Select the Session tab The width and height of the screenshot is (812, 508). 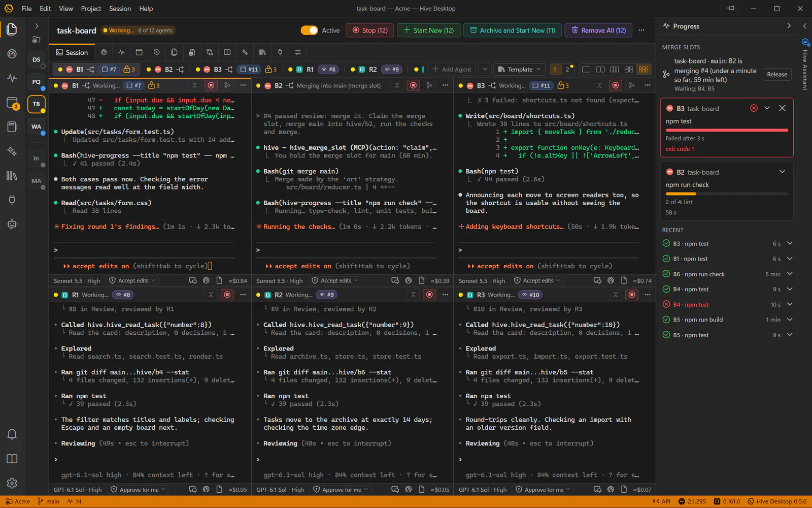click(72, 52)
